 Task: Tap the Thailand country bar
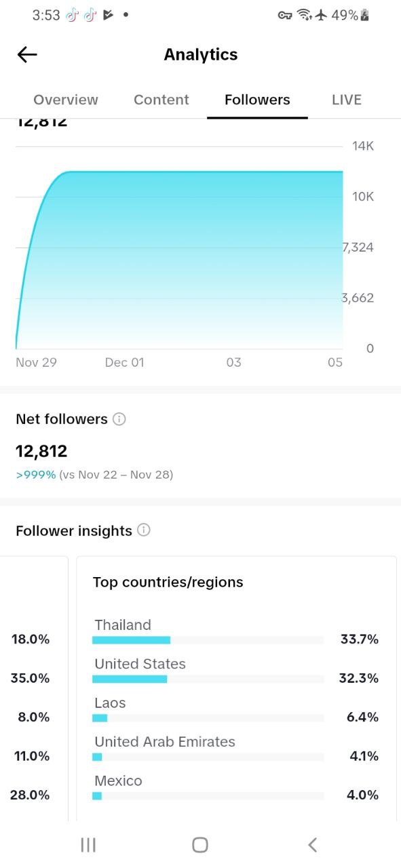(x=208, y=640)
